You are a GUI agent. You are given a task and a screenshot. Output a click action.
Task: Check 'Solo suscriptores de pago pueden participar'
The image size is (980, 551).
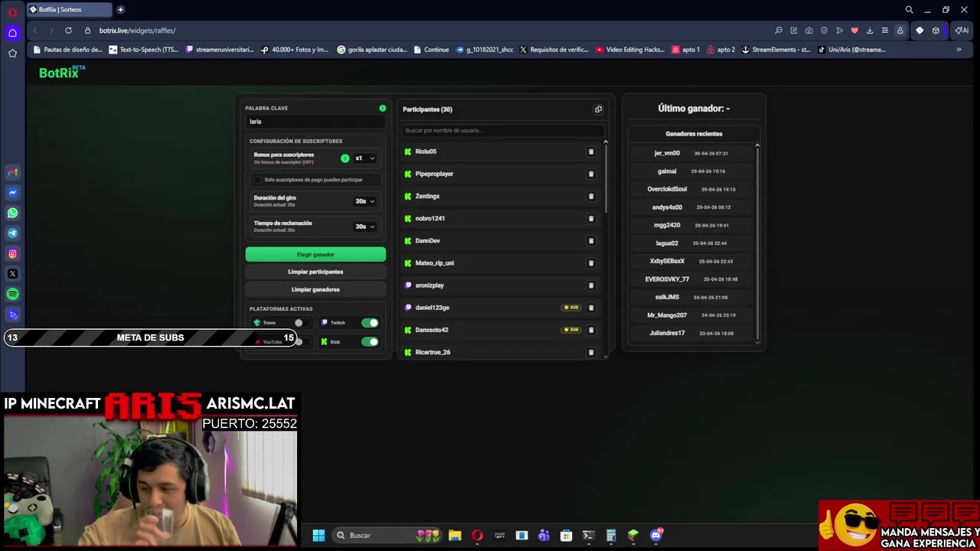coord(258,180)
